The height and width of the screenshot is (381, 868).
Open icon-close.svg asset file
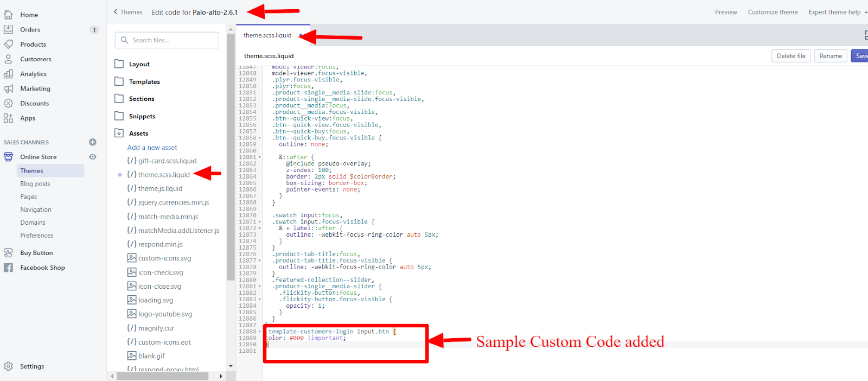[159, 286]
